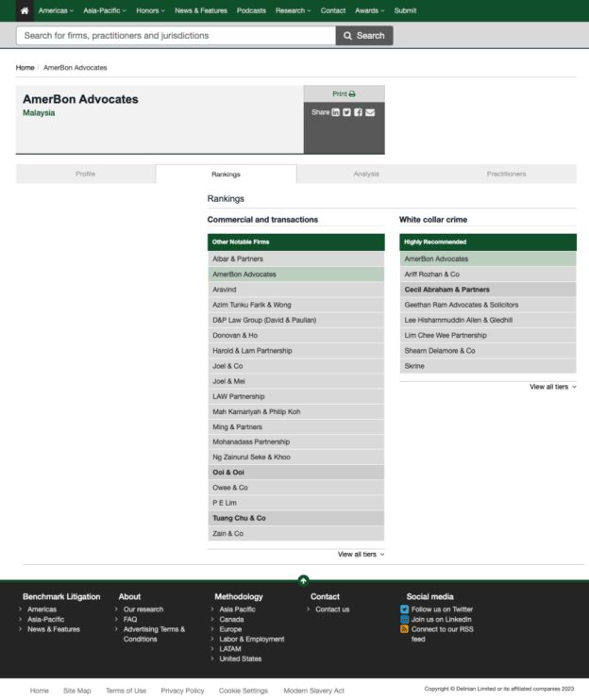Open the Cecil Abraham & Partners link
The width and height of the screenshot is (589, 700).
tap(446, 290)
